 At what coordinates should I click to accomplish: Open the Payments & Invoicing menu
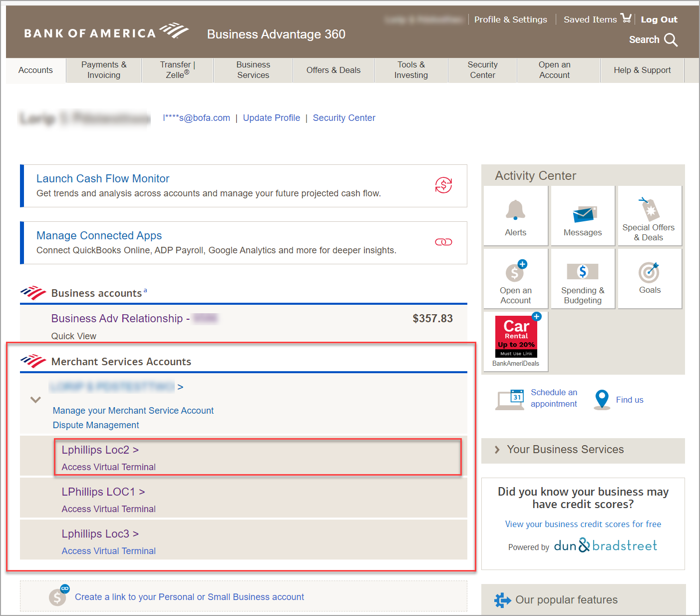(x=104, y=70)
